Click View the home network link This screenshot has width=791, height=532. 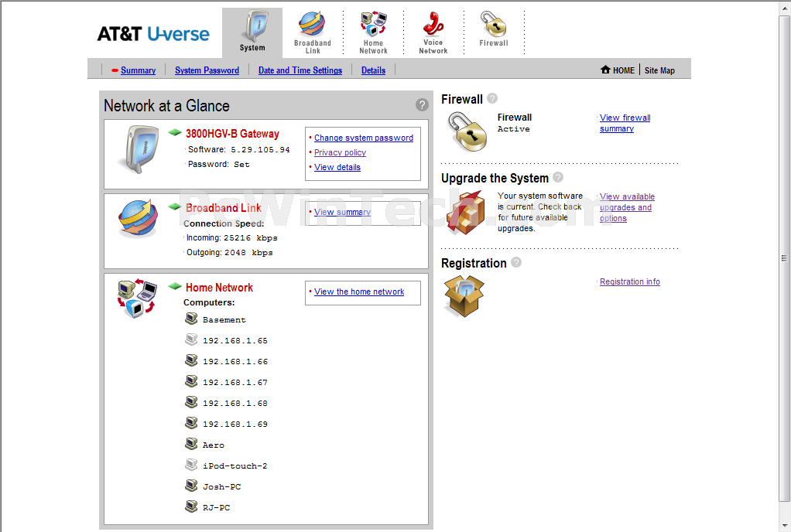pos(359,292)
